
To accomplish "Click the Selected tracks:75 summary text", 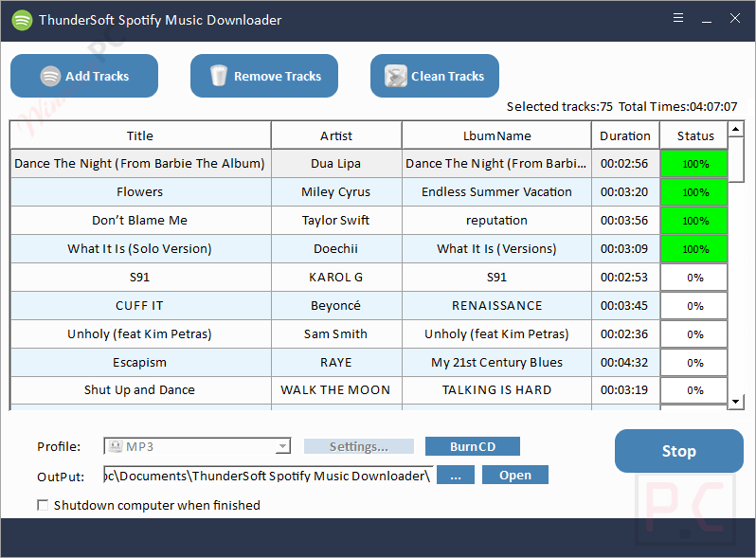I will 559,107.
